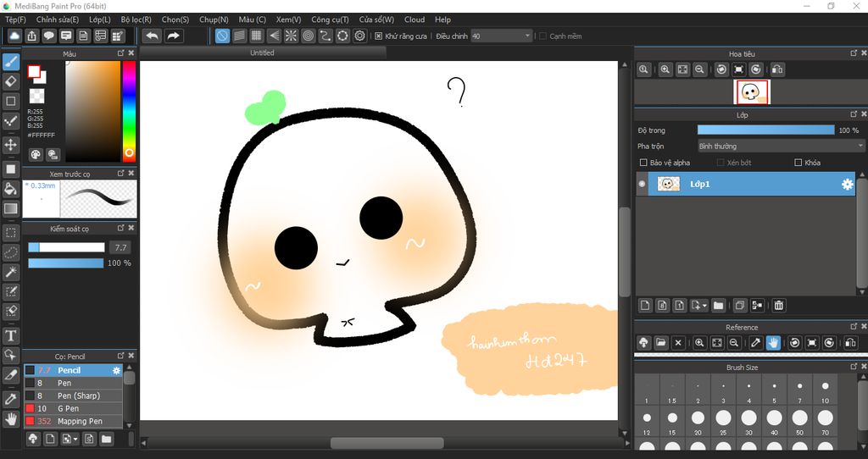Open the Công cụ(T) menu
This screenshot has height=459, width=868.
tap(330, 19)
